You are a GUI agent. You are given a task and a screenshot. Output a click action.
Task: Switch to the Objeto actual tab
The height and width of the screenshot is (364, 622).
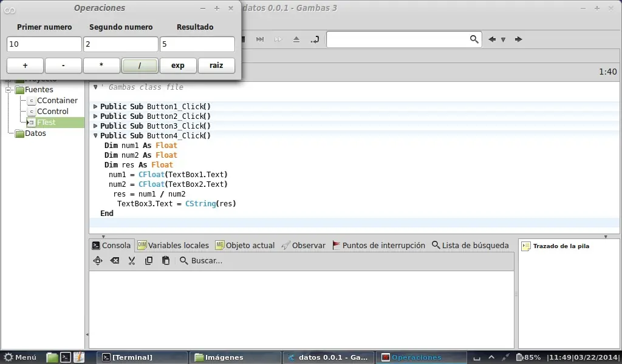[x=245, y=246]
